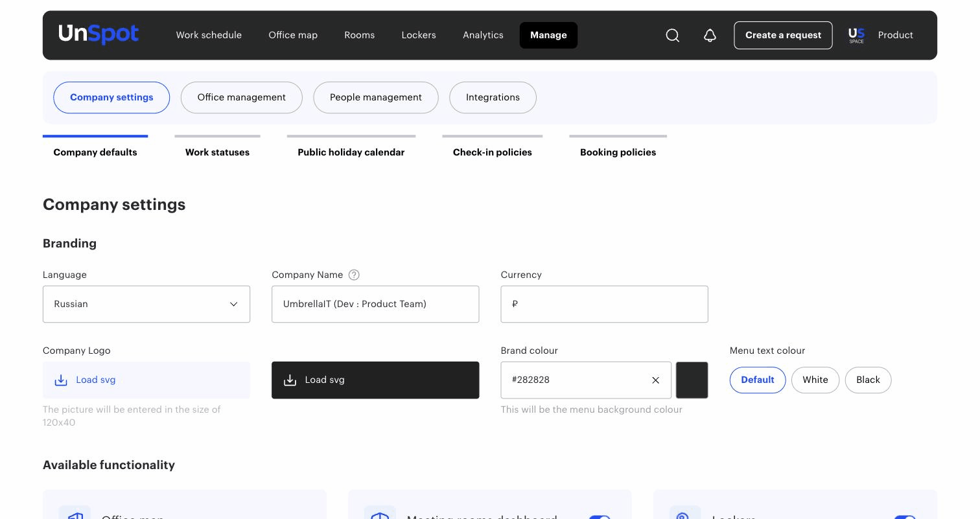Go to Work schedule
The height and width of the screenshot is (519, 980).
tap(209, 35)
